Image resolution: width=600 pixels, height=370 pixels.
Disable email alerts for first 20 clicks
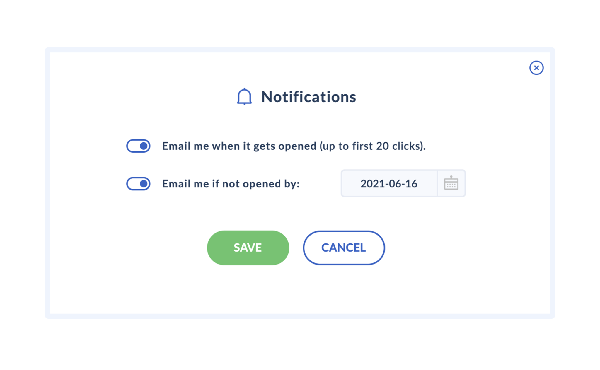pyautogui.click(x=138, y=146)
